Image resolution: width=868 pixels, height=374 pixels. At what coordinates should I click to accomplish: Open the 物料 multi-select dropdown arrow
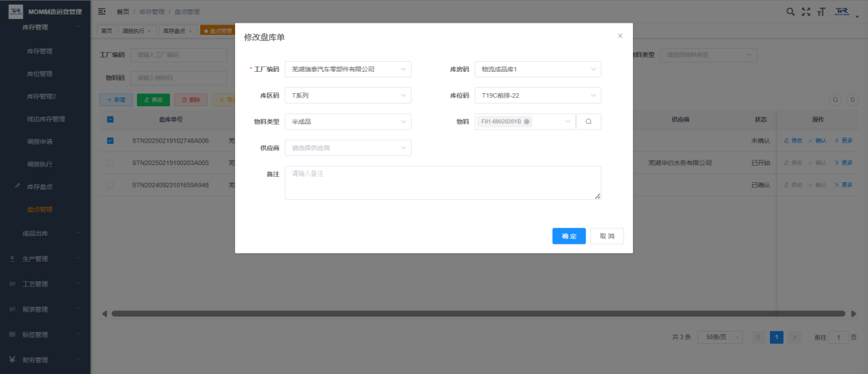[568, 122]
